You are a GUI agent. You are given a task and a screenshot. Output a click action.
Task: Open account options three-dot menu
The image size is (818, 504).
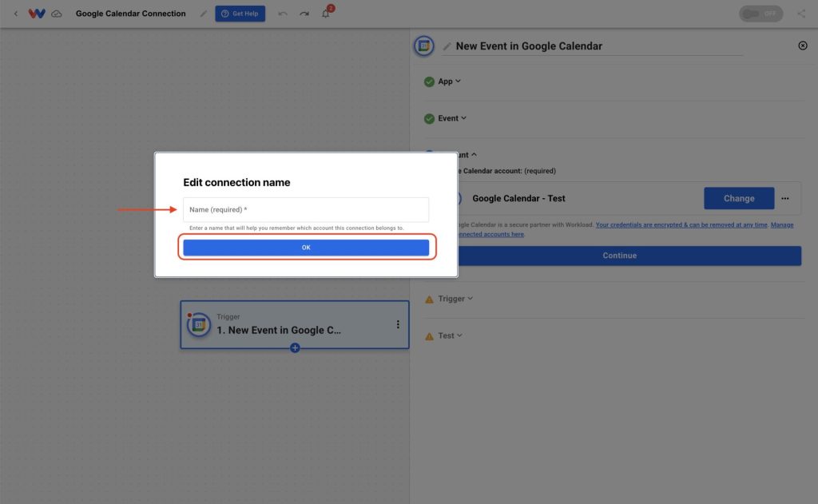[x=785, y=198]
